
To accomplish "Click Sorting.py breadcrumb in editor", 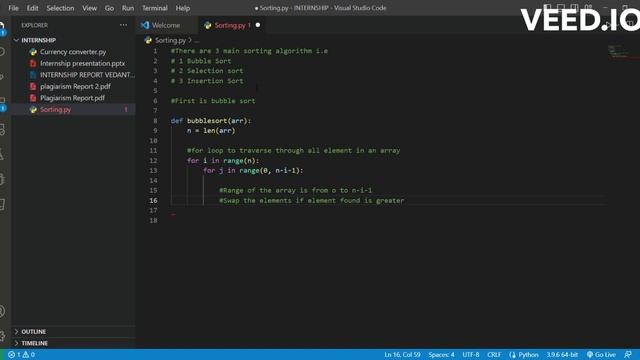I will pyautogui.click(x=170, y=40).
